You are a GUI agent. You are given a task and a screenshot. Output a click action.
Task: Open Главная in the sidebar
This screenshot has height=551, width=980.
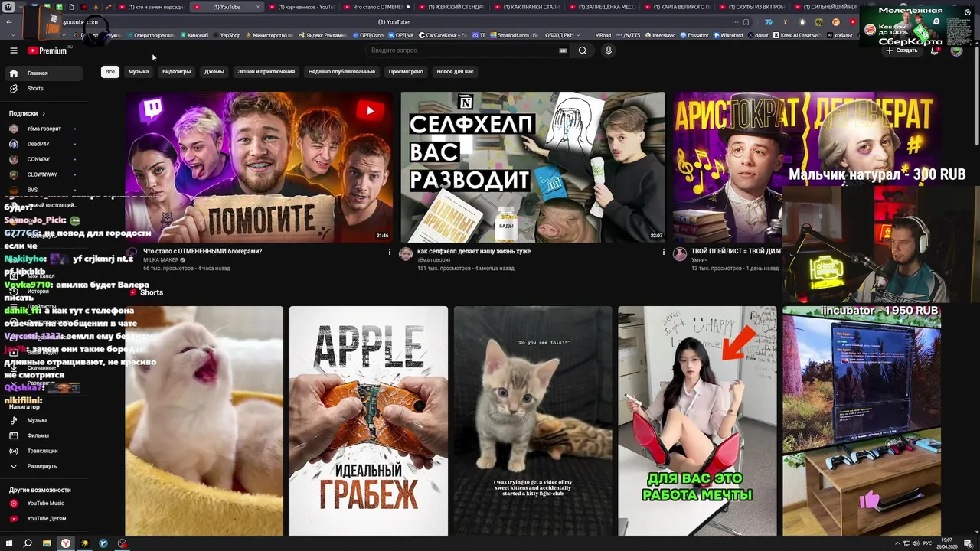[x=42, y=73]
